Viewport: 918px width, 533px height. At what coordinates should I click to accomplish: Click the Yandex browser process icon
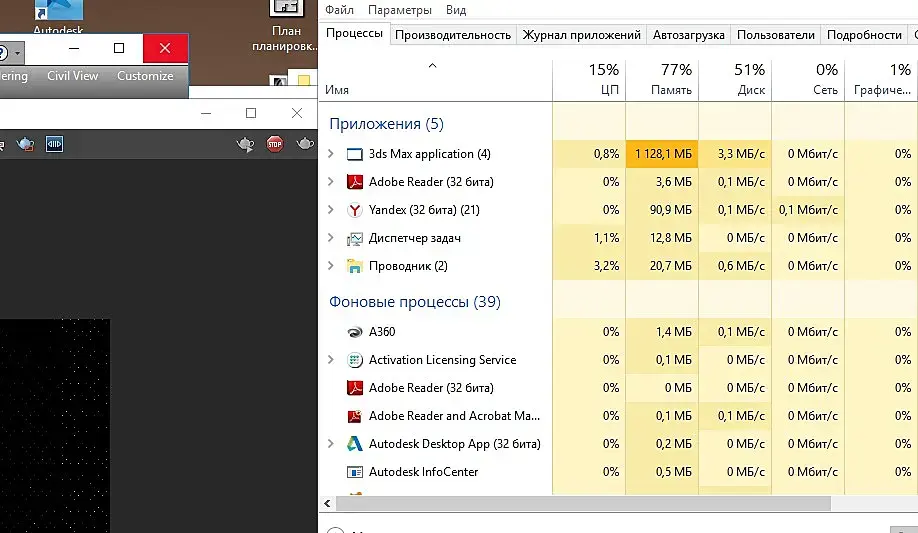click(x=354, y=210)
